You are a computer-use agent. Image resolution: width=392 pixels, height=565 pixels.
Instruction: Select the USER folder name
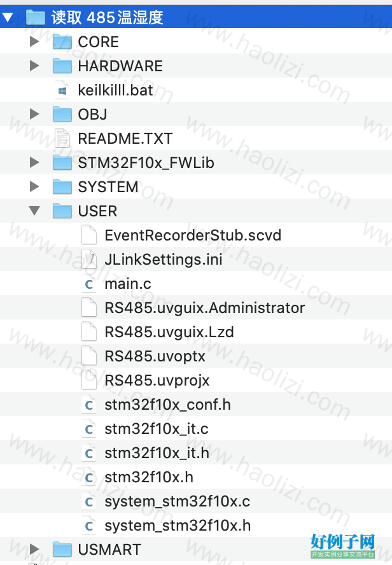[97, 211]
